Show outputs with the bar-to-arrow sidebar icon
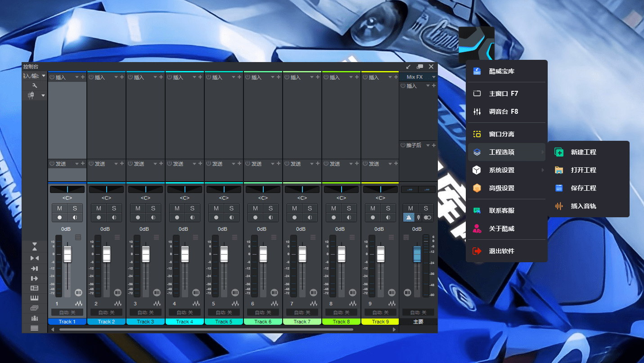The width and height of the screenshot is (644, 363). [x=35, y=278]
